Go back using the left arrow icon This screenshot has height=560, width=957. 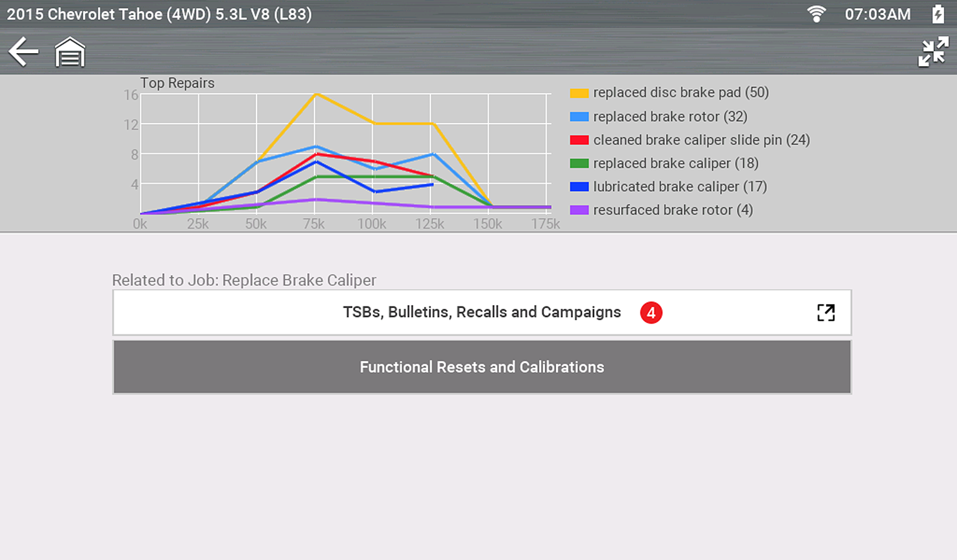point(24,52)
